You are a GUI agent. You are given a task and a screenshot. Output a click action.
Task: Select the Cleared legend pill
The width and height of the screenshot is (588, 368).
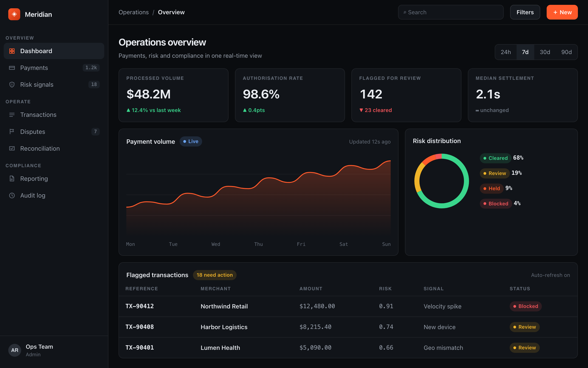coord(495,158)
